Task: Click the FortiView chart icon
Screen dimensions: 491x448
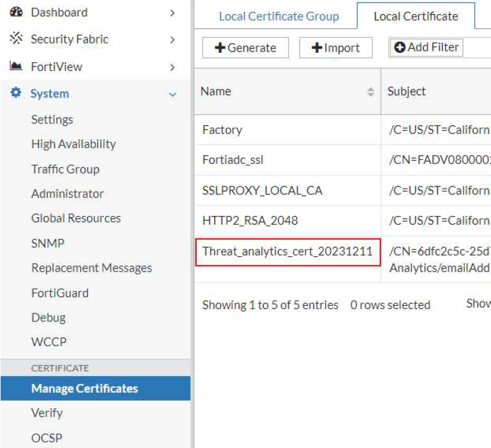Action: pos(17,66)
